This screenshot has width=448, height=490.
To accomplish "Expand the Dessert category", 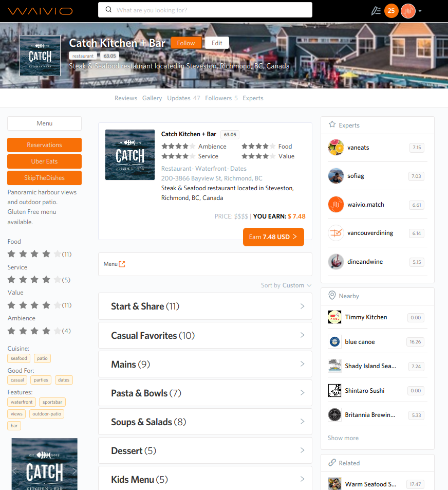I will (x=205, y=450).
